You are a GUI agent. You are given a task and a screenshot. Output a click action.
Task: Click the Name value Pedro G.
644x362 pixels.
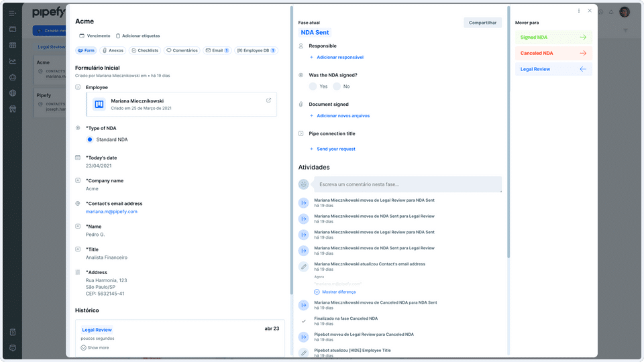[x=95, y=235]
